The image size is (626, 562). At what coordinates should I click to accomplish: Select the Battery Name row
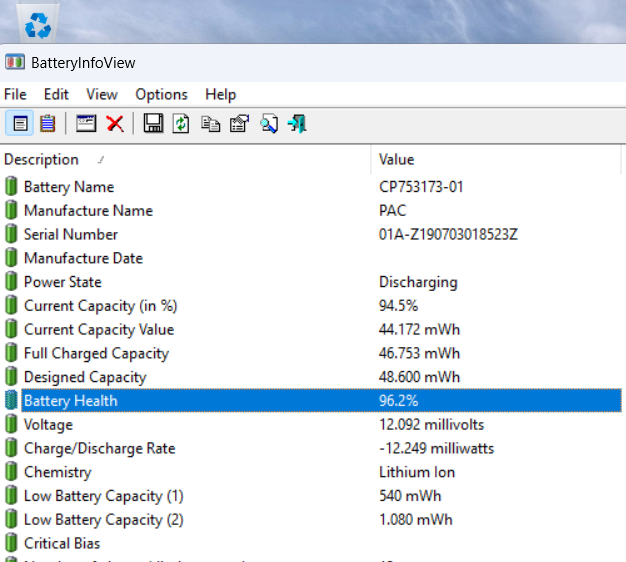pyautogui.click(x=313, y=186)
